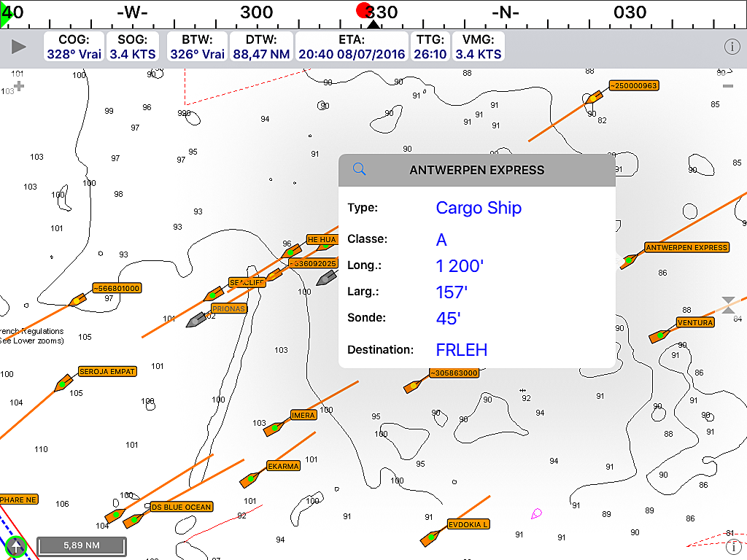Select the ~250000963 vessel icon

click(594, 98)
